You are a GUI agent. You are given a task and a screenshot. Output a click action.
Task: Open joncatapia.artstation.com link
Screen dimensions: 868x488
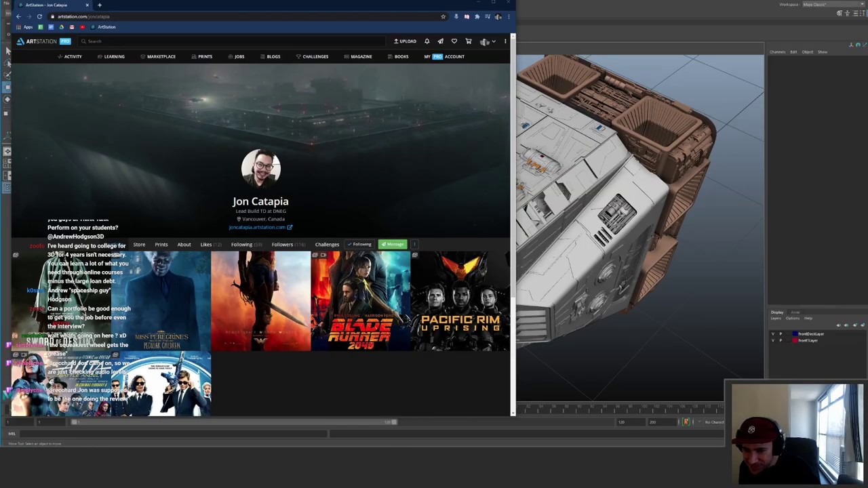coord(260,228)
